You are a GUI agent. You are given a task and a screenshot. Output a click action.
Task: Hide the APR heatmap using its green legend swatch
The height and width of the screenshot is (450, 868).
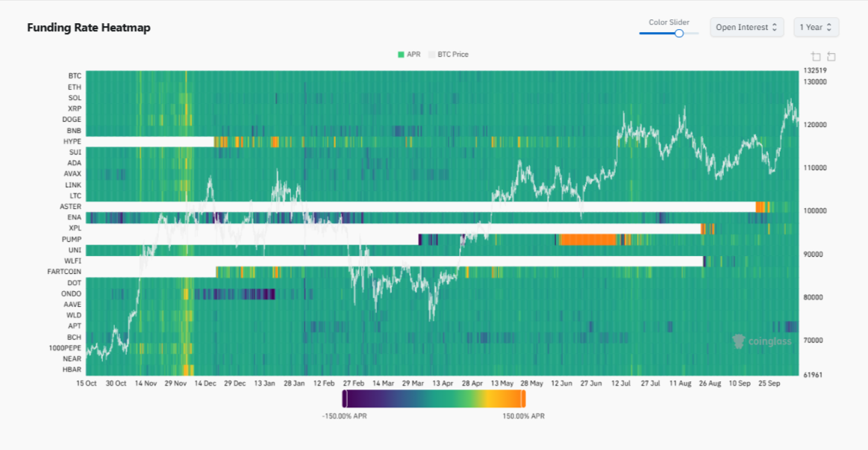pyautogui.click(x=401, y=54)
